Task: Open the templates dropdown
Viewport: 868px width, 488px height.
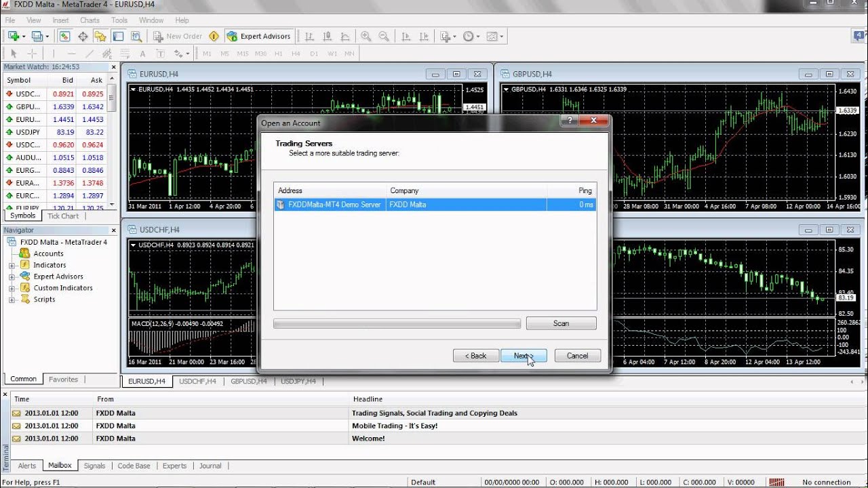Action: click(501, 36)
